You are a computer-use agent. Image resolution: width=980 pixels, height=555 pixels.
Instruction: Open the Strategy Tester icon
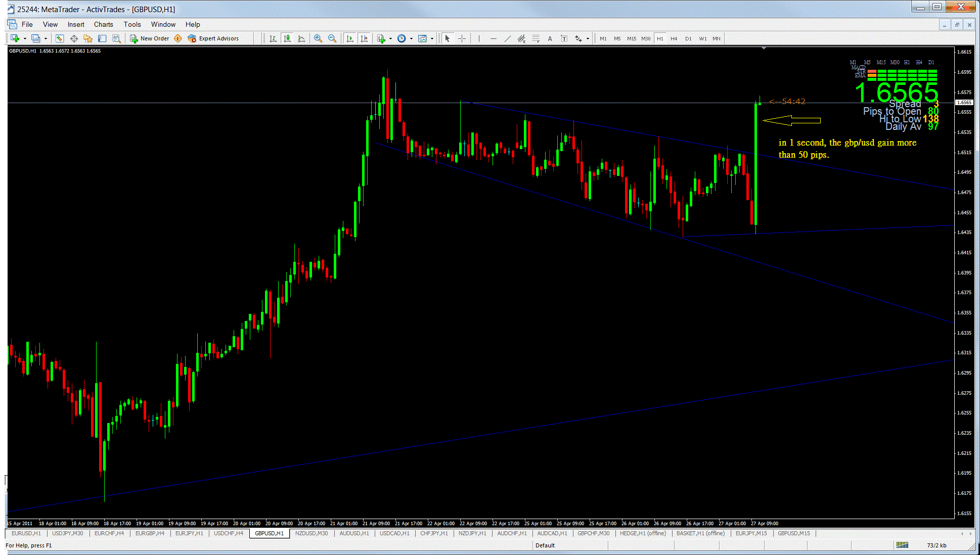(117, 38)
